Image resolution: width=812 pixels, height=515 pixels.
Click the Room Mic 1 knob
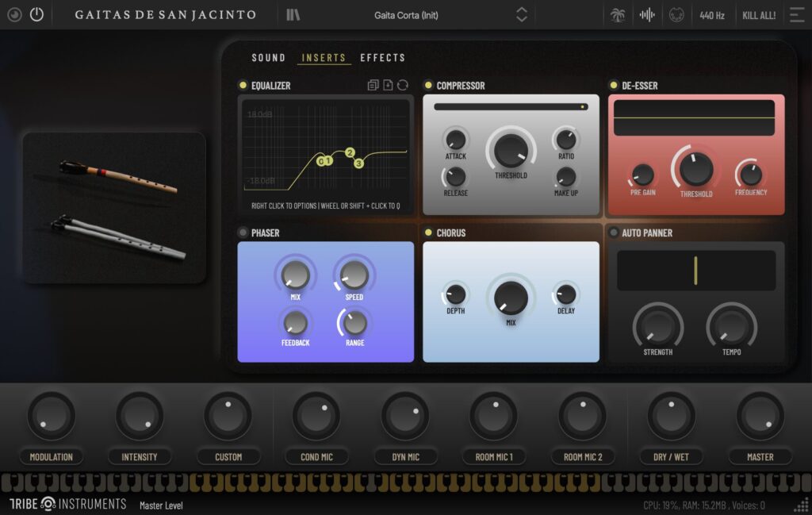click(494, 416)
